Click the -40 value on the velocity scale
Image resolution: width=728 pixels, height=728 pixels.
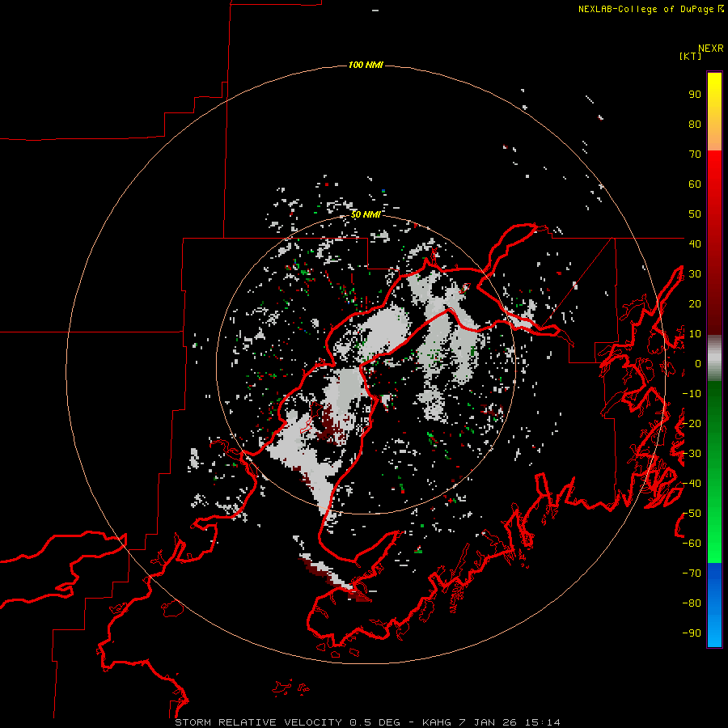click(x=692, y=484)
